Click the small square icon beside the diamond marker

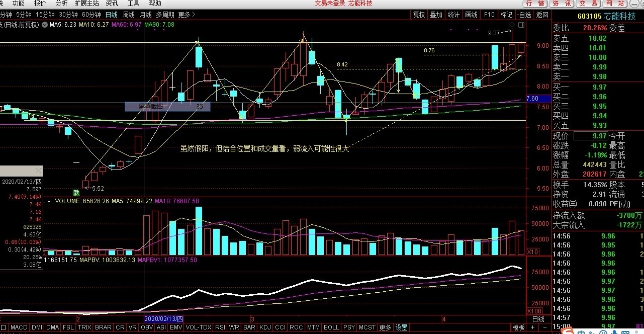[x=520, y=24]
